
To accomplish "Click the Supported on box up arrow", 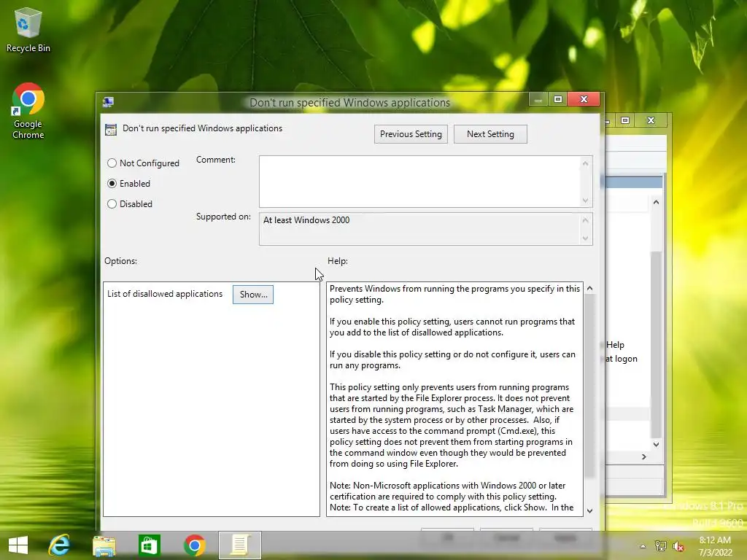I will click(x=586, y=220).
